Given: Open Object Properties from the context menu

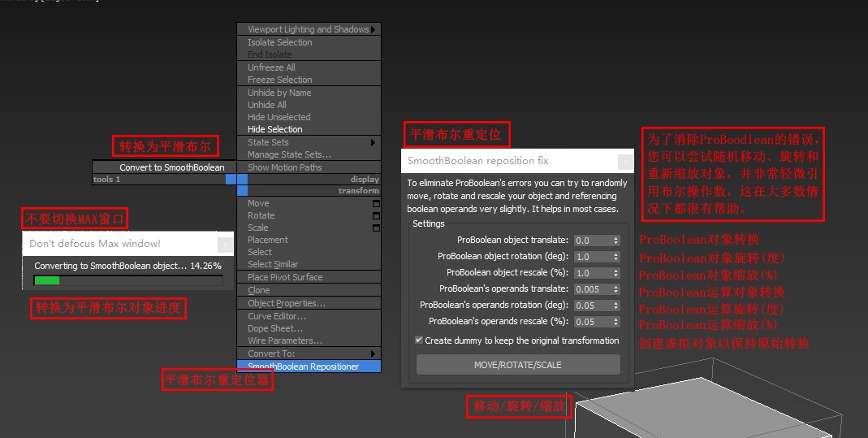Looking at the screenshot, I should pos(286,303).
